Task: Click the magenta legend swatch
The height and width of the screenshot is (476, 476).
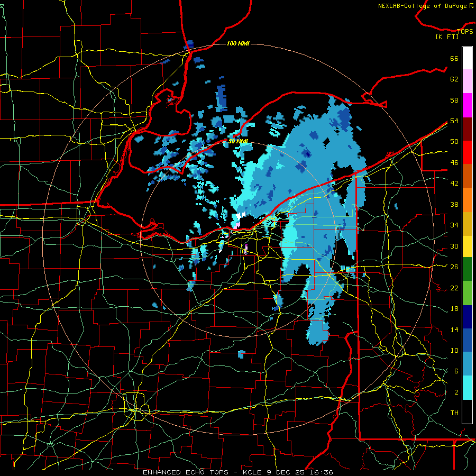Action: tap(467, 105)
